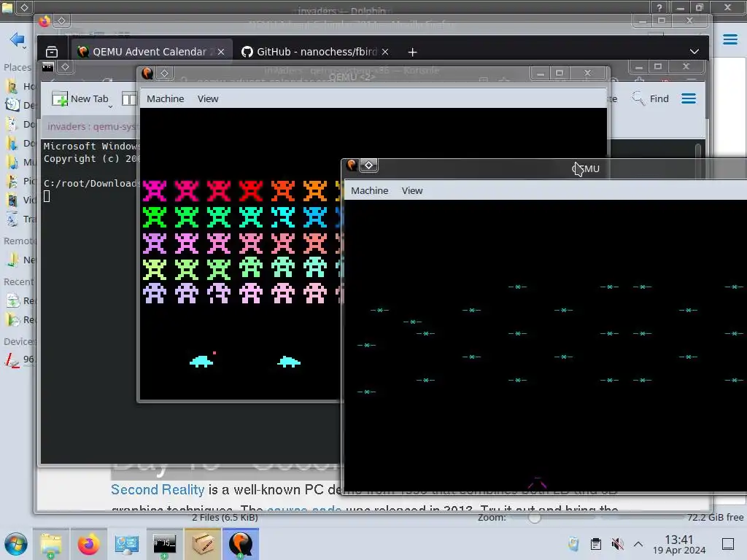The width and height of the screenshot is (747, 560).
Task: Open Firefox recent browsing view icon
Action: click(52, 52)
